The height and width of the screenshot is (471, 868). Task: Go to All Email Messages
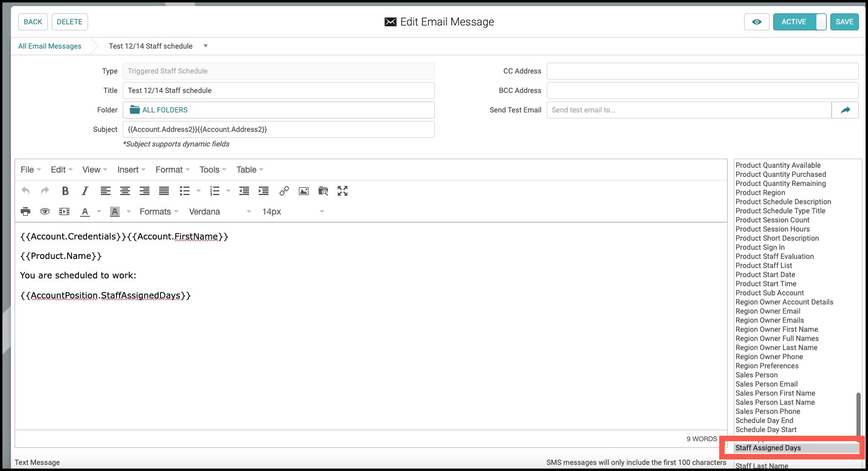coord(50,46)
